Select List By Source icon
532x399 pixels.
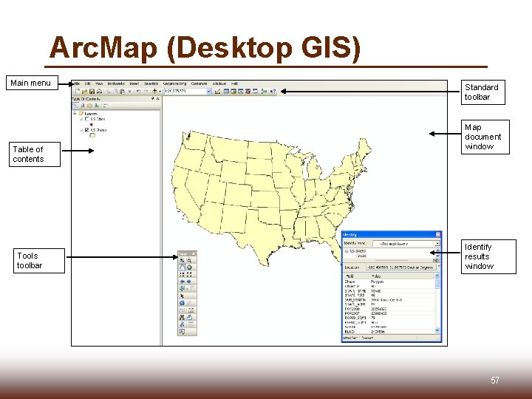click(83, 105)
